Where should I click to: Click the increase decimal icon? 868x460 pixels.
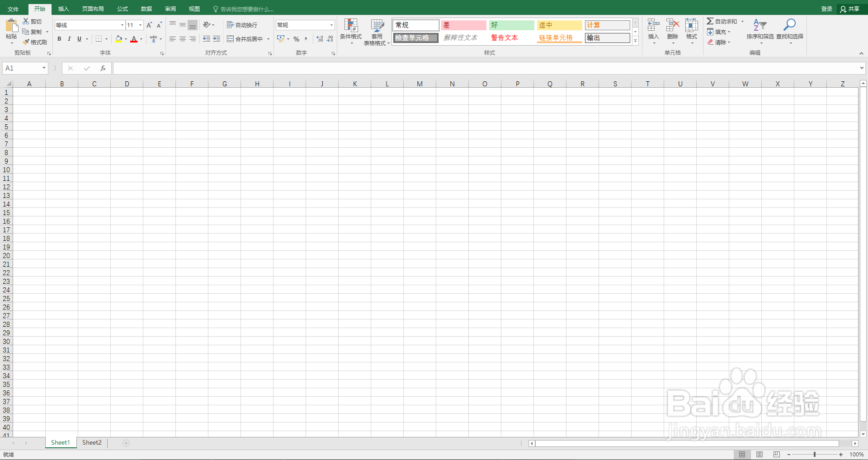(320, 39)
